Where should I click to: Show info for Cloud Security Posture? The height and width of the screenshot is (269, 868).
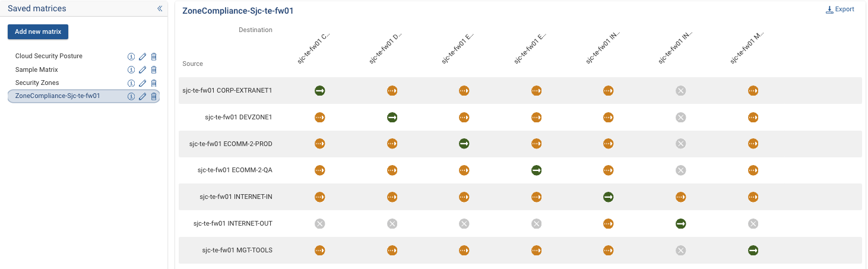[x=131, y=56]
